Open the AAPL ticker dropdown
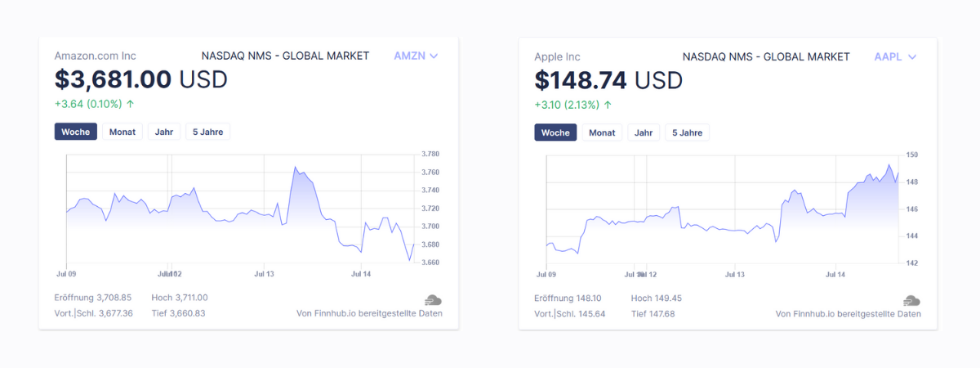 (x=896, y=56)
